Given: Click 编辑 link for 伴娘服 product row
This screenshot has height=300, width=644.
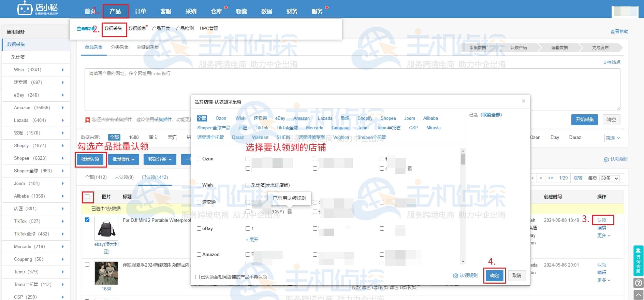Looking at the screenshot, I should click(602, 272).
